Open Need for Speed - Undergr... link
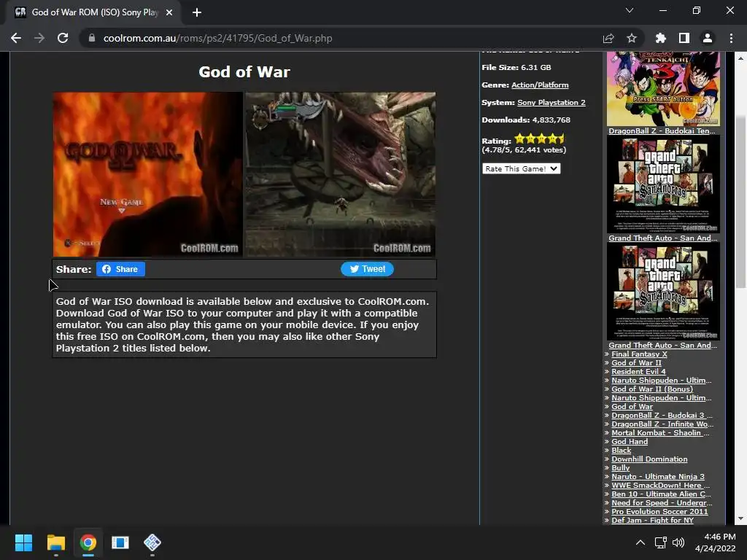This screenshot has width=747, height=560. point(662,503)
